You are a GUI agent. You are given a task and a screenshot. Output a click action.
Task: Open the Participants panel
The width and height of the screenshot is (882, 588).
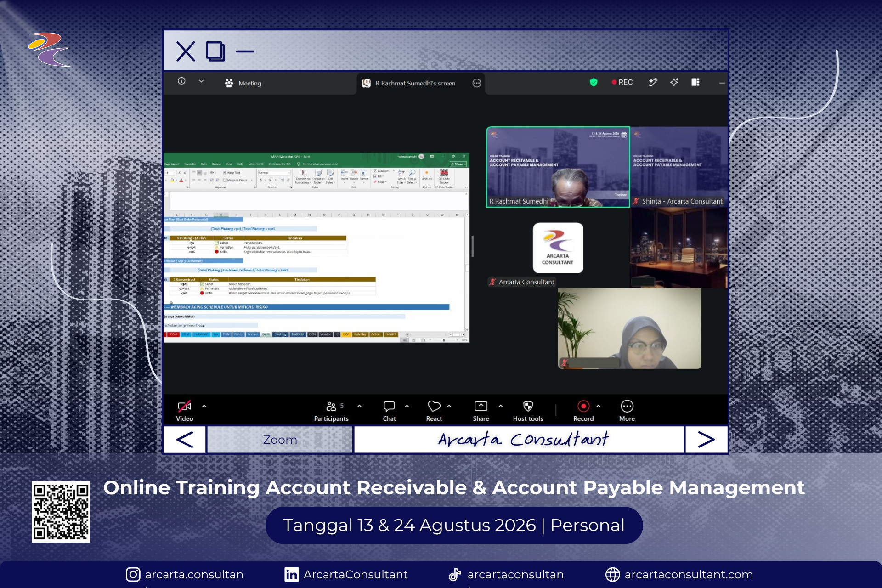[x=331, y=411]
